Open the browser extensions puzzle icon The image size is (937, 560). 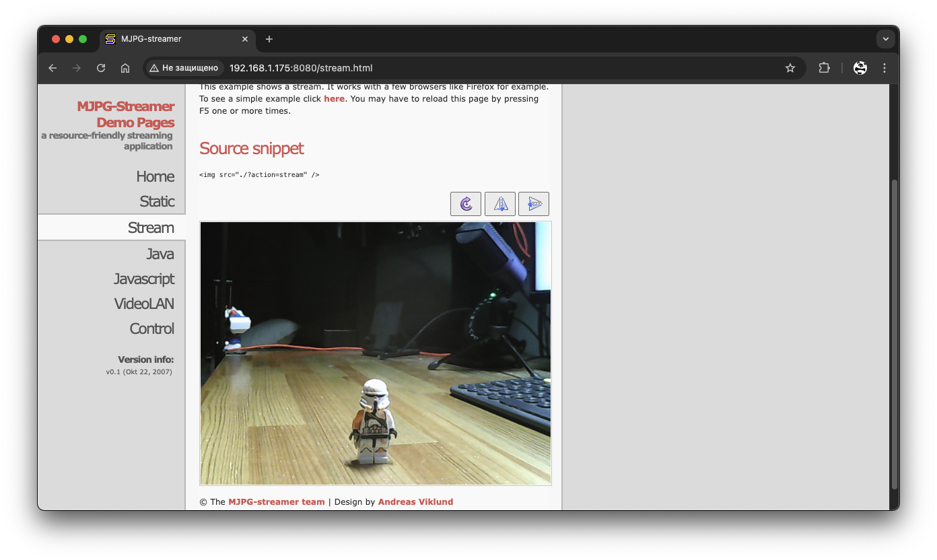click(x=824, y=68)
